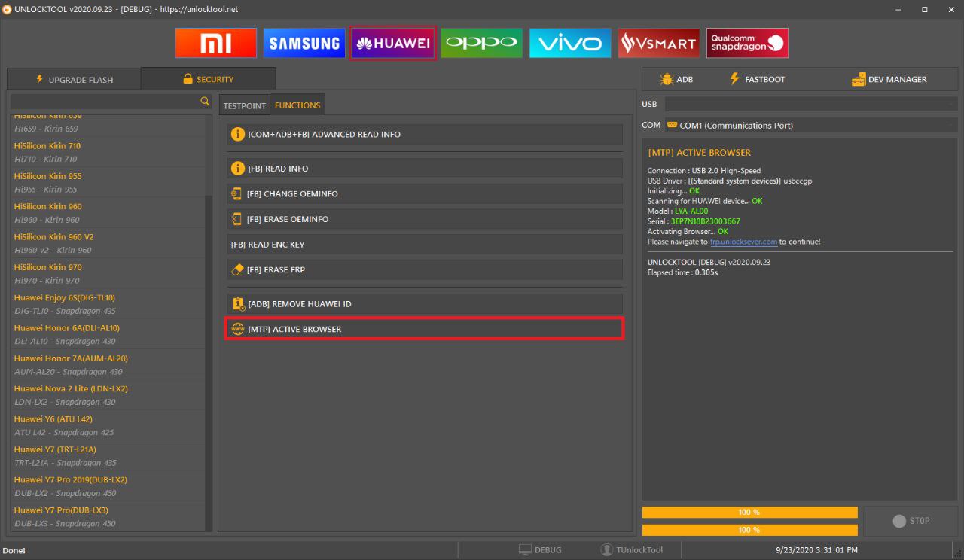Screen dimensions: 964x560
Task: Select Huawei Honor 7A(AUM-AL20) model
Action: [107, 364]
